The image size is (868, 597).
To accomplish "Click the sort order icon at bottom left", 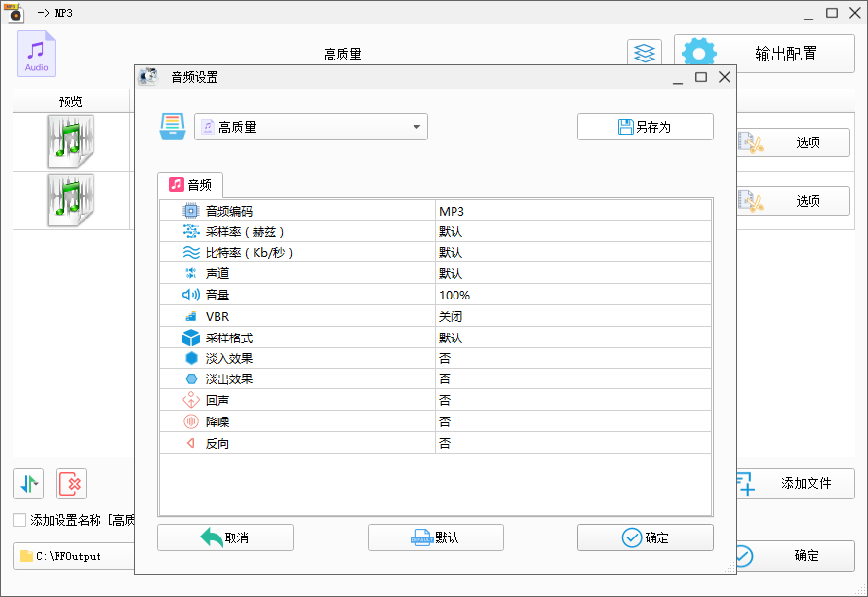I will (28, 484).
